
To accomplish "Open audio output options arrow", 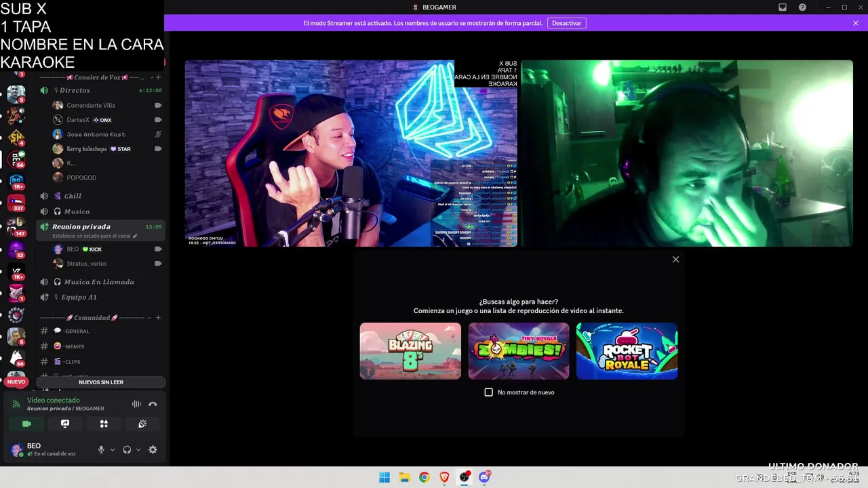I will click(138, 449).
